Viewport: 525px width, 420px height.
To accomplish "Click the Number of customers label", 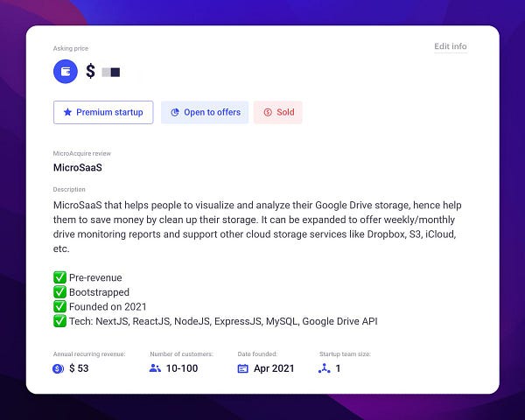I will pyautogui.click(x=181, y=354).
